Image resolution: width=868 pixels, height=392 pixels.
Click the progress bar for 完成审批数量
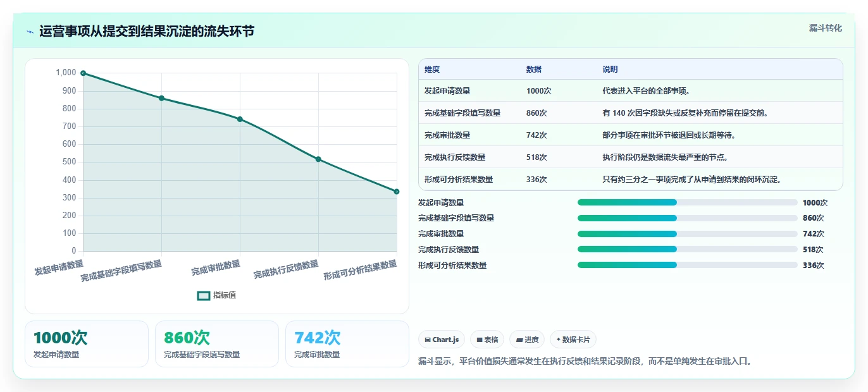[x=687, y=234]
